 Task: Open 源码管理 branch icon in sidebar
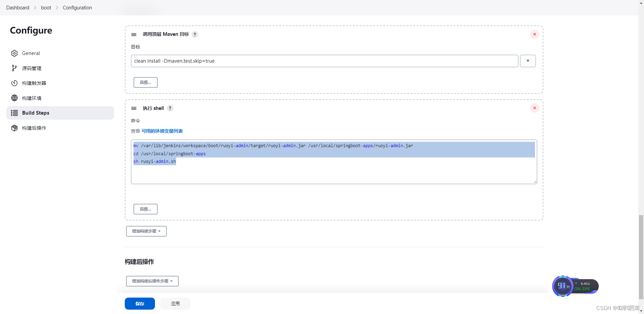point(14,68)
